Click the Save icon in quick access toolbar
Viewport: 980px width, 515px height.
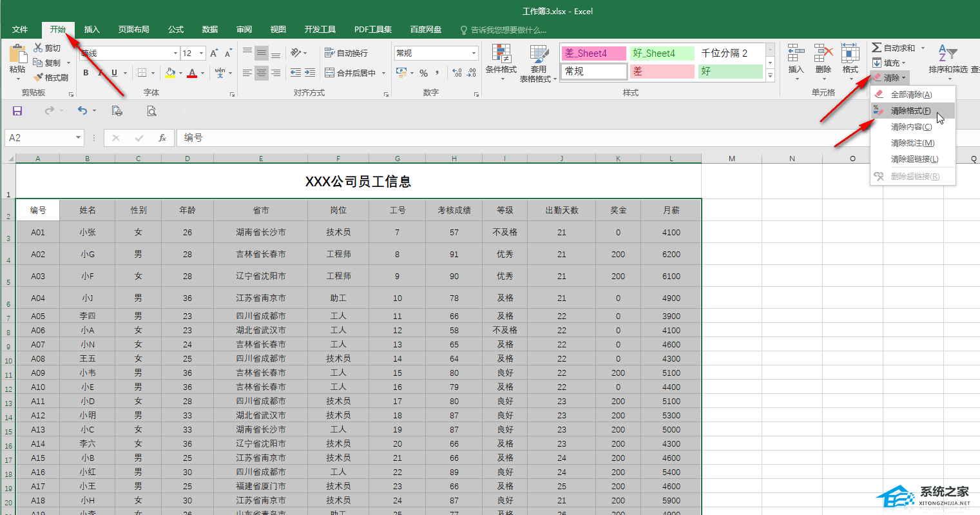[17, 111]
